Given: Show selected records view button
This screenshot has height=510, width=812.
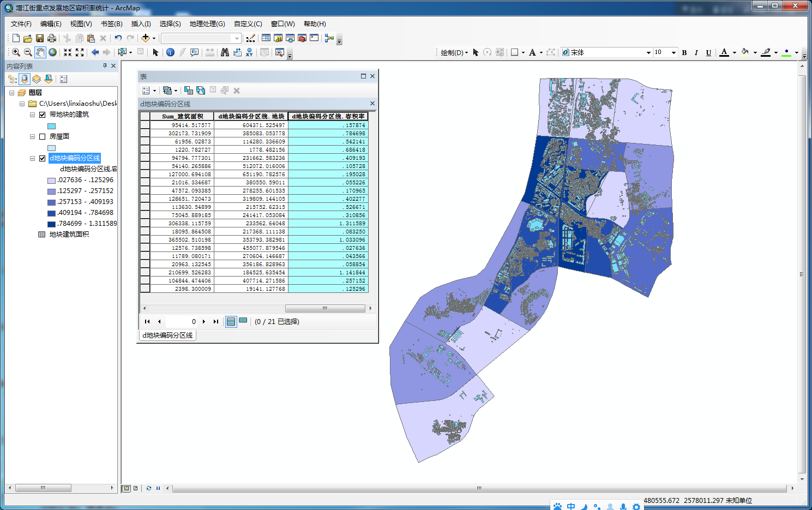Looking at the screenshot, I should (x=243, y=321).
